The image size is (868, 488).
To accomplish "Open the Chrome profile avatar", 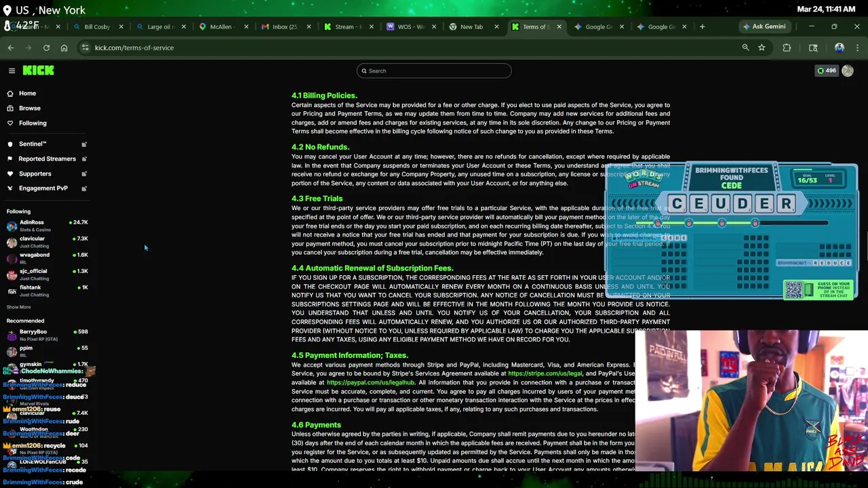I will click(x=840, y=47).
